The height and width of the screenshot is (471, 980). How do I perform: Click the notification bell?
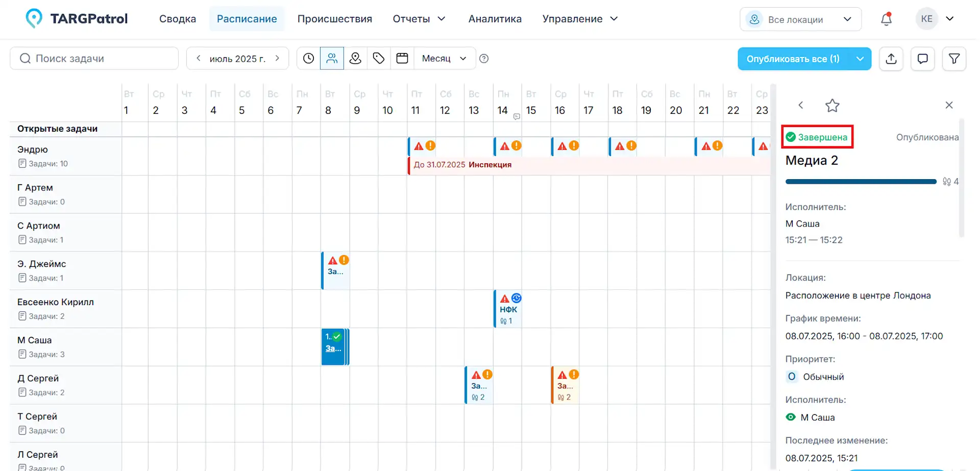point(887,19)
